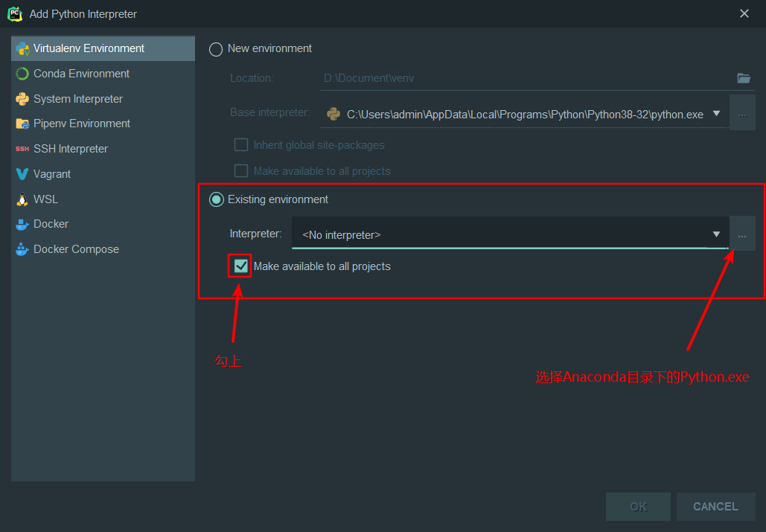Click the WSL penguin icon

pyautogui.click(x=22, y=199)
